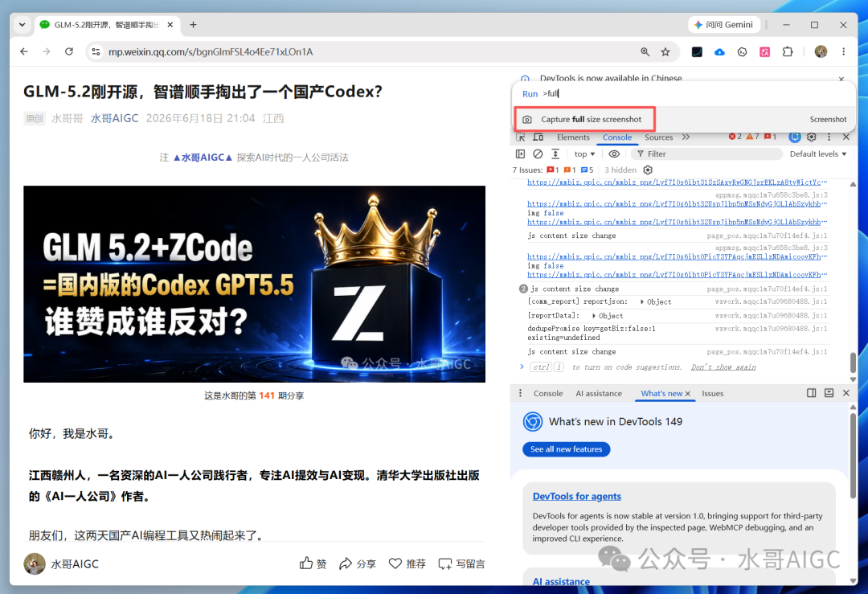Open the top JavaScript context dropdown
Viewport: 868px width, 594px height.
click(584, 154)
